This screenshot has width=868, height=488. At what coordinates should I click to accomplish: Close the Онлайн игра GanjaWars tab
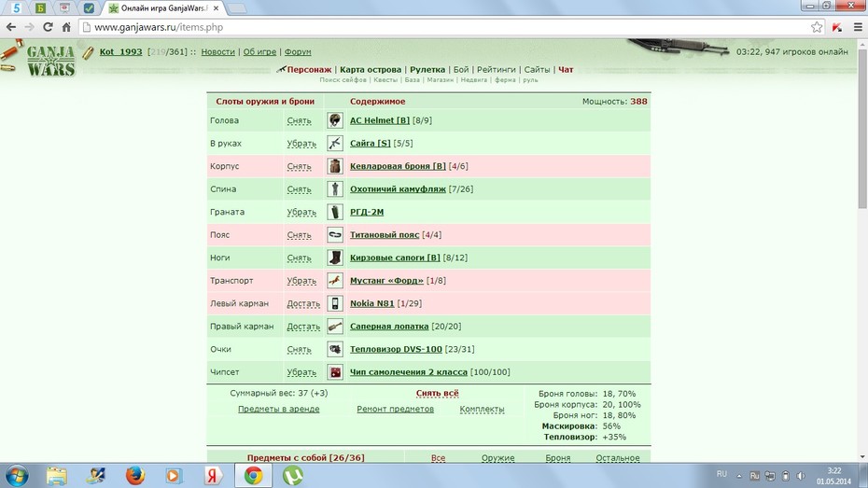(x=216, y=8)
